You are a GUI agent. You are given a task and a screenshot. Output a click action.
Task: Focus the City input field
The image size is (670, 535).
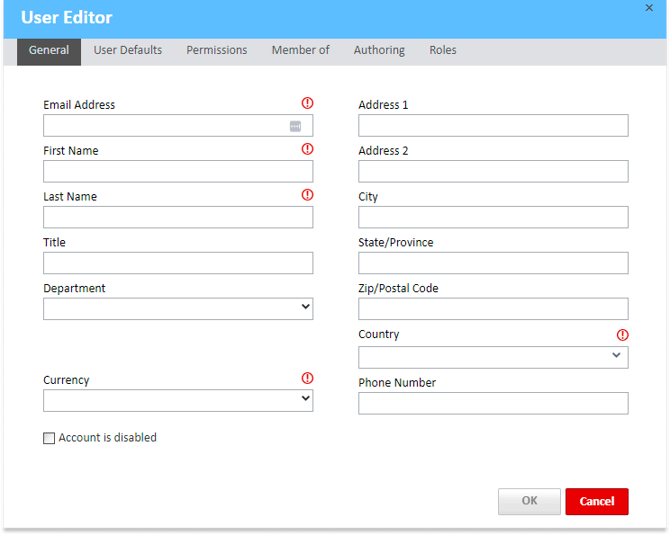(x=493, y=217)
